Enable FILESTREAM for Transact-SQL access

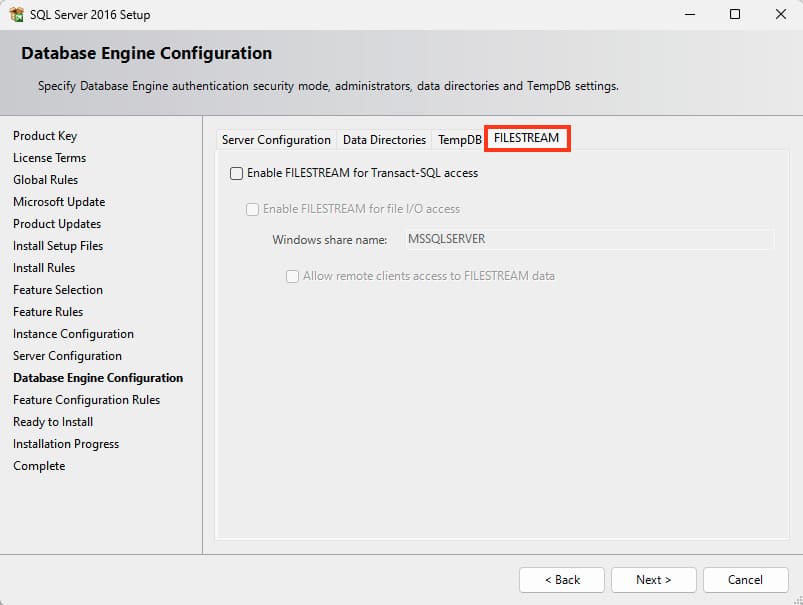pyautogui.click(x=237, y=173)
